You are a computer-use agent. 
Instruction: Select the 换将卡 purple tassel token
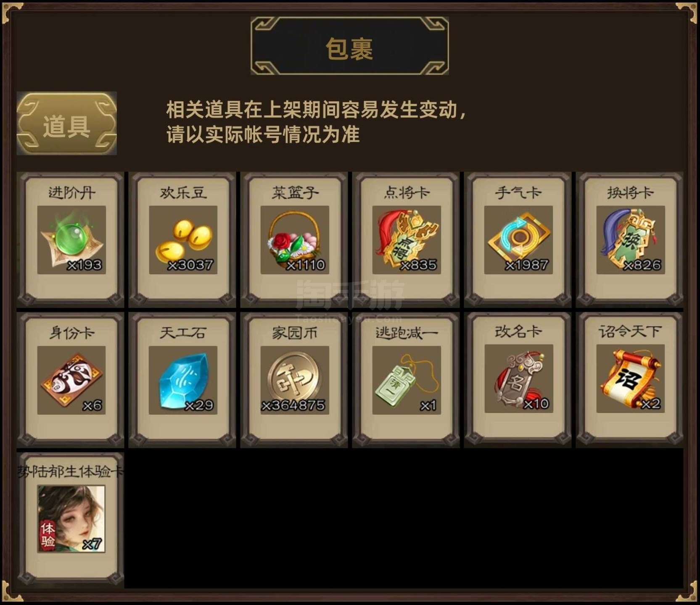(x=631, y=240)
